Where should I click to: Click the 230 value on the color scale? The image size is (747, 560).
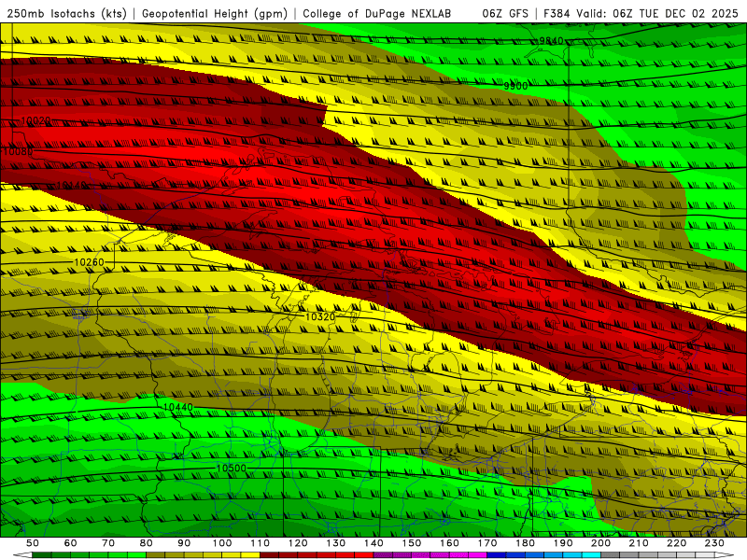tap(714, 543)
